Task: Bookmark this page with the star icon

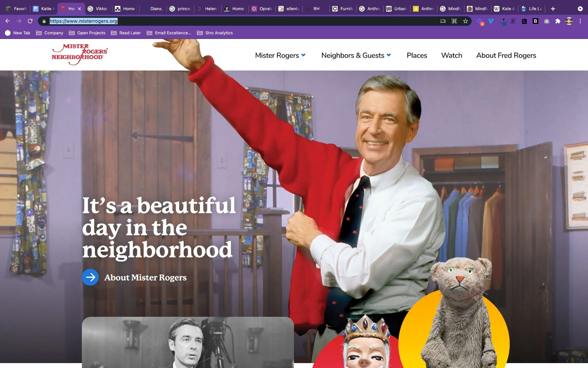Action: click(466, 21)
